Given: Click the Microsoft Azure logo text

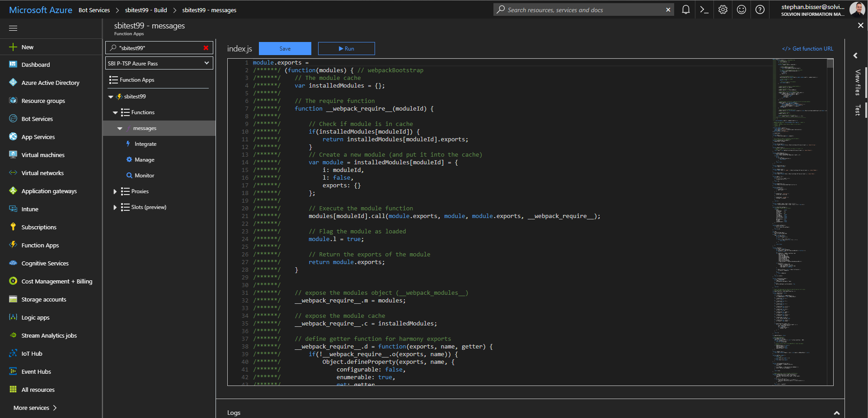Looking at the screenshot, I should (41, 10).
